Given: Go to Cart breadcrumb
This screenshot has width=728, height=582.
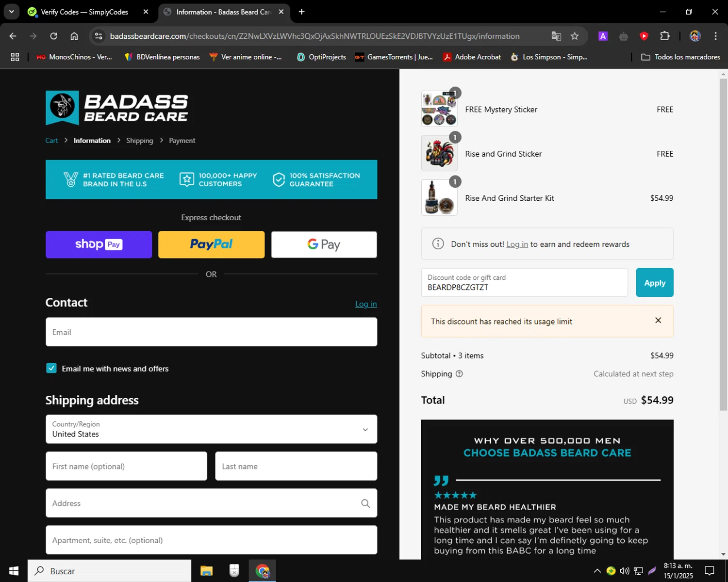Looking at the screenshot, I should (51, 141).
